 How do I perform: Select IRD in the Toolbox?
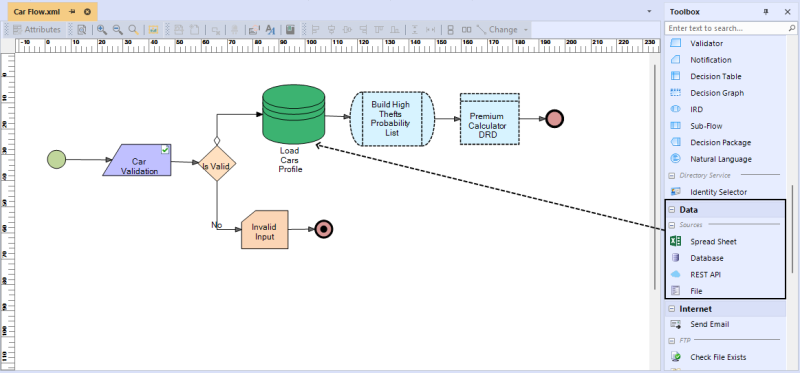pyautogui.click(x=696, y=109)
